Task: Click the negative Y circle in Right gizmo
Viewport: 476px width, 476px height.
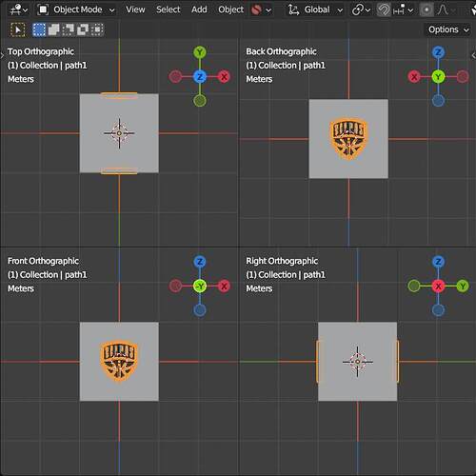Action: (414, 286)
